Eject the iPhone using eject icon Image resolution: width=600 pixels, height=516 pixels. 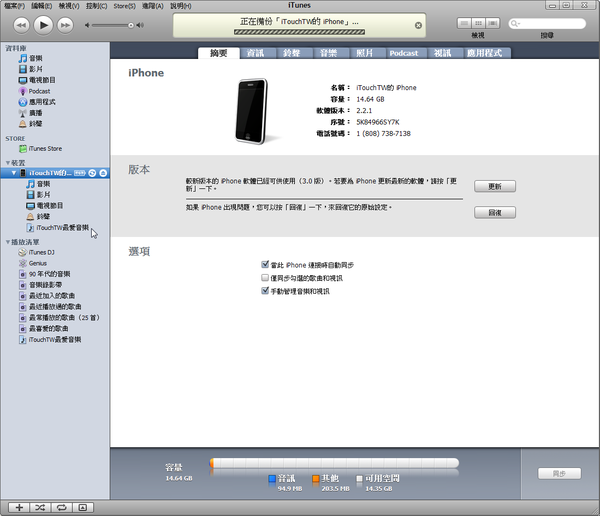click(103, 173)
